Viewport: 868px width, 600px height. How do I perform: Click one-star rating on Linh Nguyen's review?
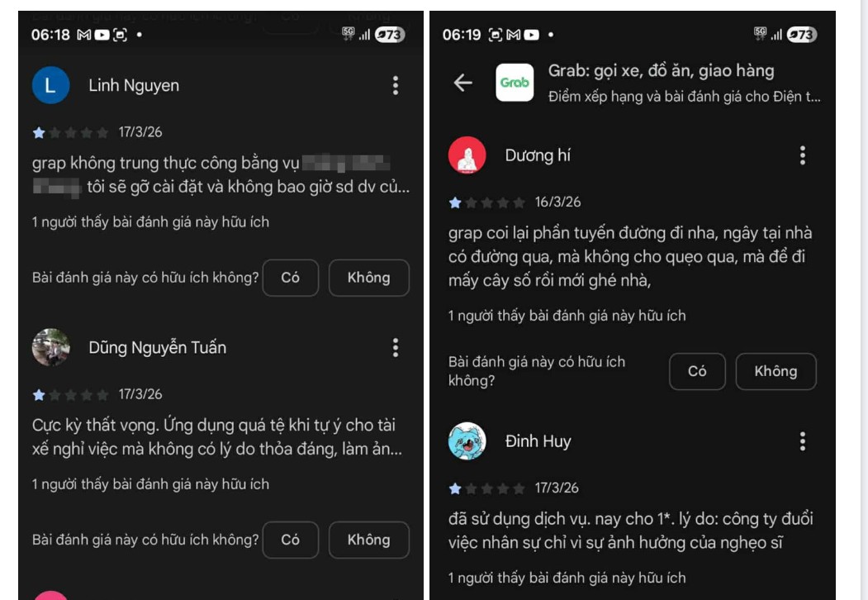pos(70,133)
